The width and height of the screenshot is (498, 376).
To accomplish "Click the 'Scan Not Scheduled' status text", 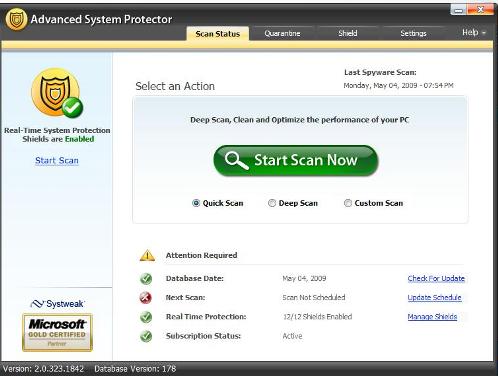I will pyautogui.click(x=314, y=297).
